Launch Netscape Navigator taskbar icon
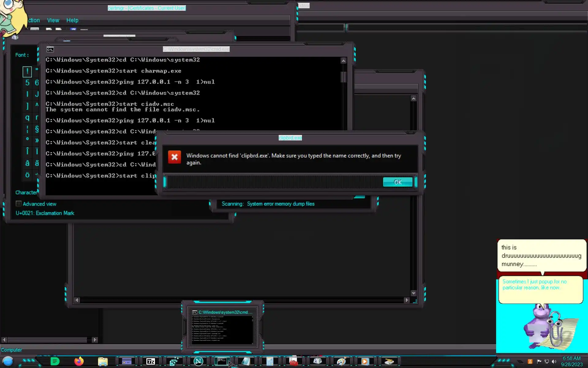Viewport: 588px width, 368px height. coord(198,361)
